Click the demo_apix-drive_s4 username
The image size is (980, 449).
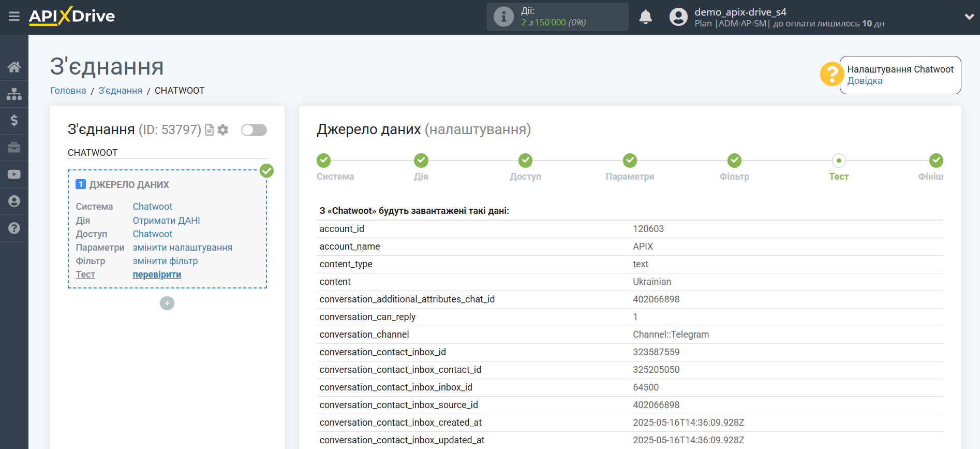tap(740, 12)
